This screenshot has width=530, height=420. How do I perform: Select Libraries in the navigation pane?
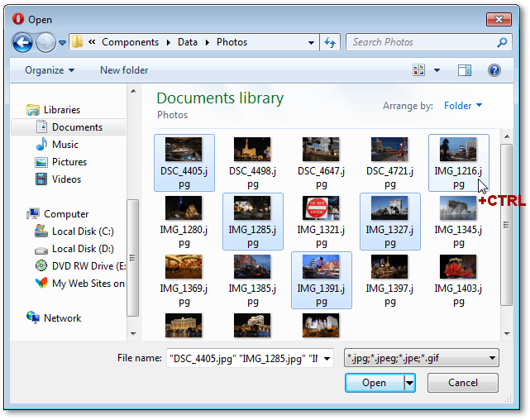(54, 110)
